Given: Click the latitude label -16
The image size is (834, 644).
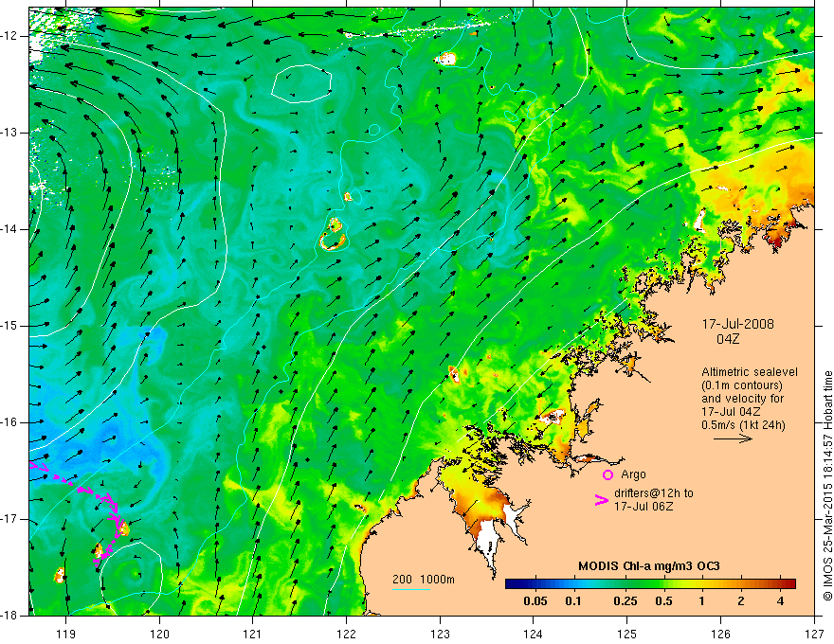Looking at the screenshot, I should (x=10, y=422).
